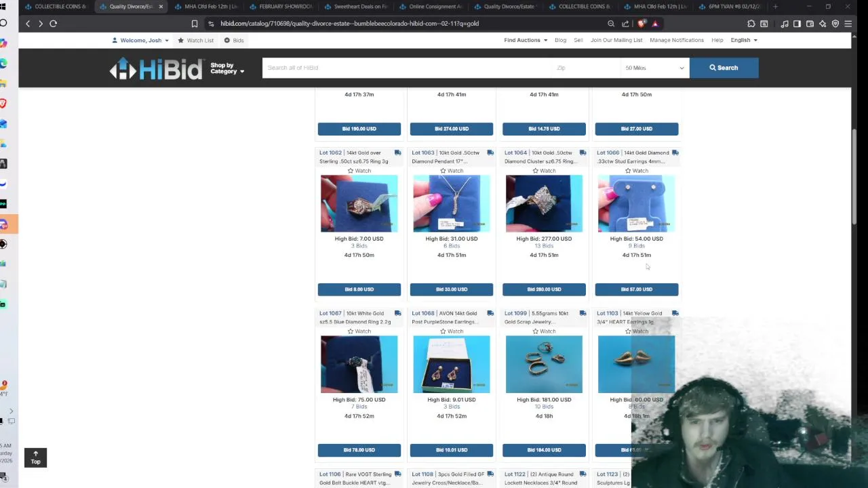Go forward with browser forward arrow
868x488 pixels.
[40, 24]
